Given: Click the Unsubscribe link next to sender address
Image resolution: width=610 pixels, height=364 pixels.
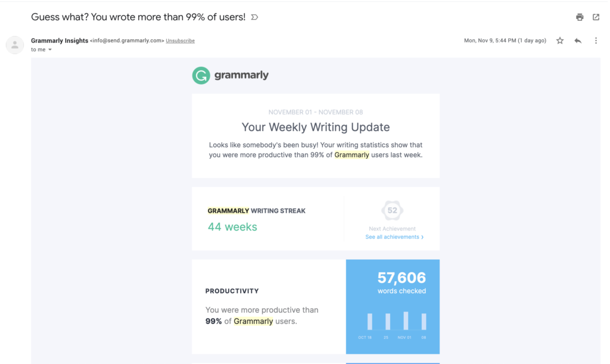Looking at the screenshot, I should (x=180, y=41).
